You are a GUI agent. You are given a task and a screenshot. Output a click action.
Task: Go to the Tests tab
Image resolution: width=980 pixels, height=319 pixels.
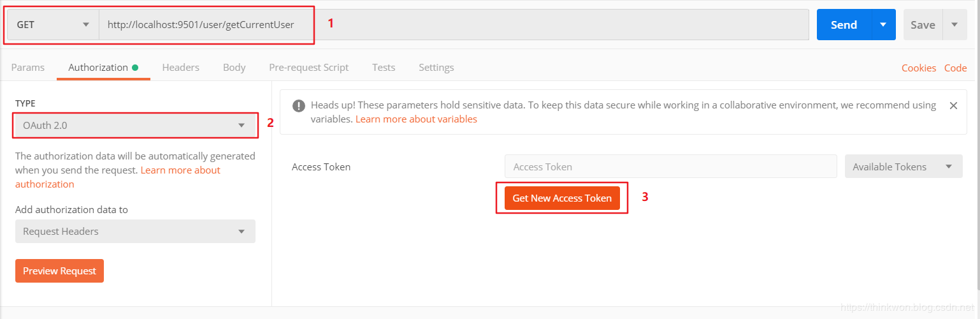pos(384,68)
